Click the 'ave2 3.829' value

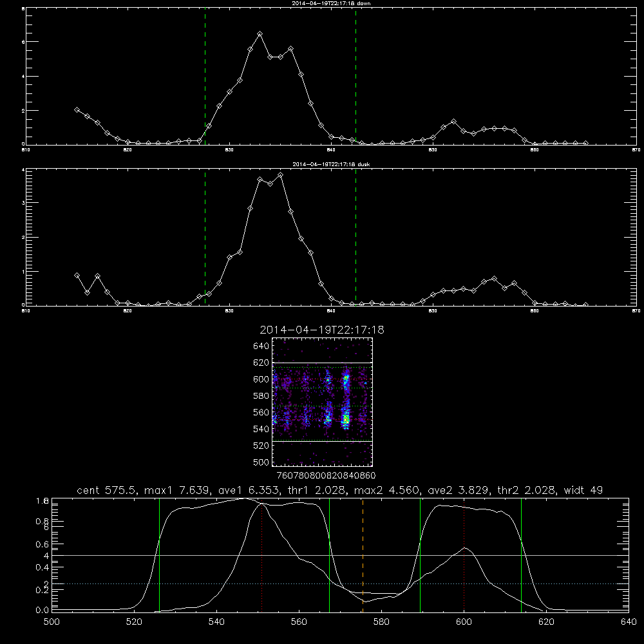coord(459,490)
